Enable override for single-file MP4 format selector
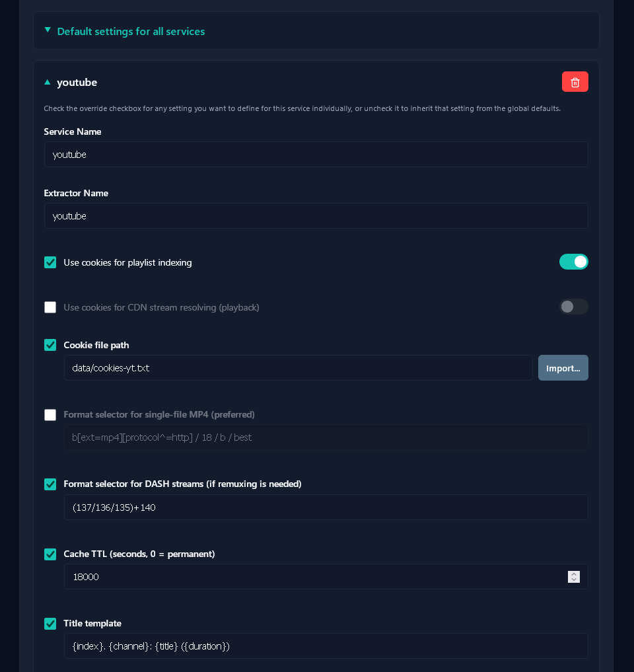Screen dimensions: 634x672 click(x=50, y=415)
